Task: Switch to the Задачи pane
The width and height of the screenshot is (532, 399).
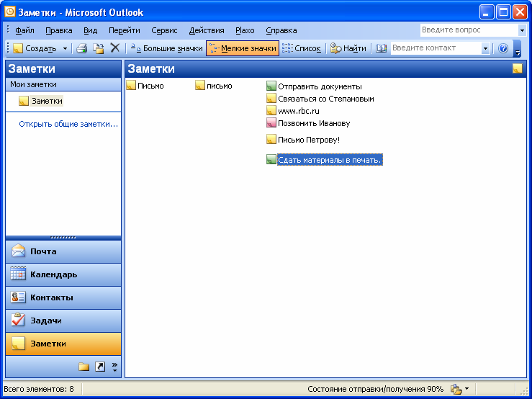Action: pos(63,320)
